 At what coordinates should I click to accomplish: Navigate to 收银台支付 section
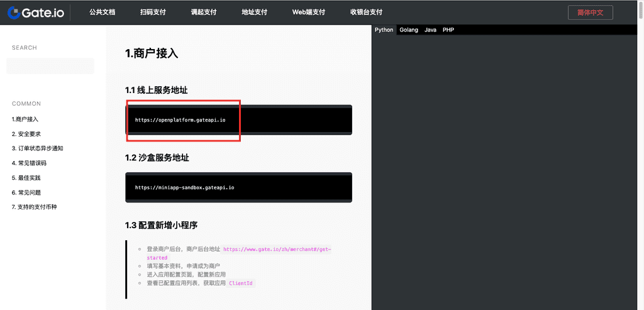pos(366,12)
